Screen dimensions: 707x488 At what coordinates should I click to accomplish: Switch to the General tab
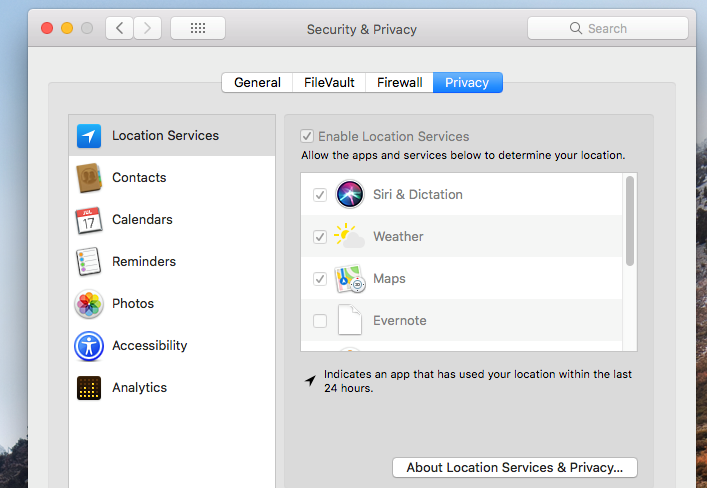[x=257, y=83]
